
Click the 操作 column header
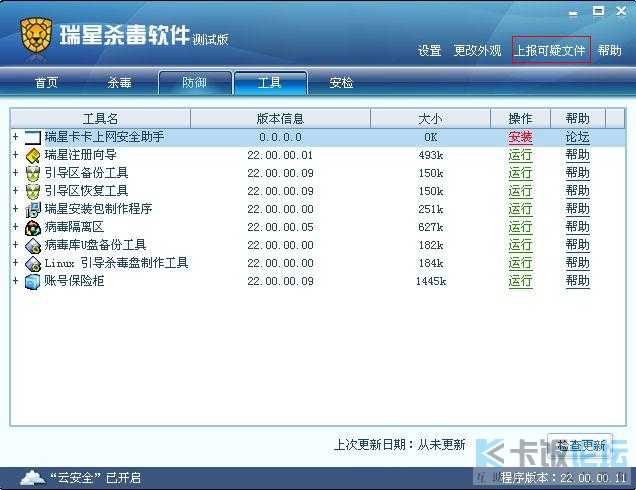tap(520, 119)
